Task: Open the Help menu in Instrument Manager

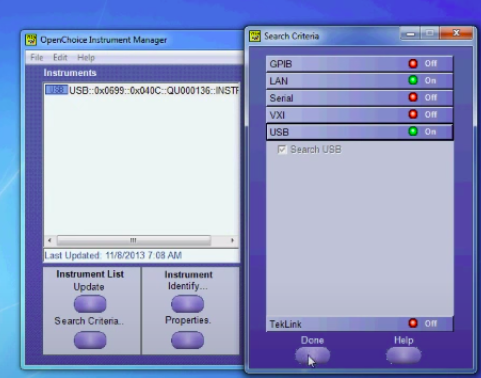Action: 86,57
